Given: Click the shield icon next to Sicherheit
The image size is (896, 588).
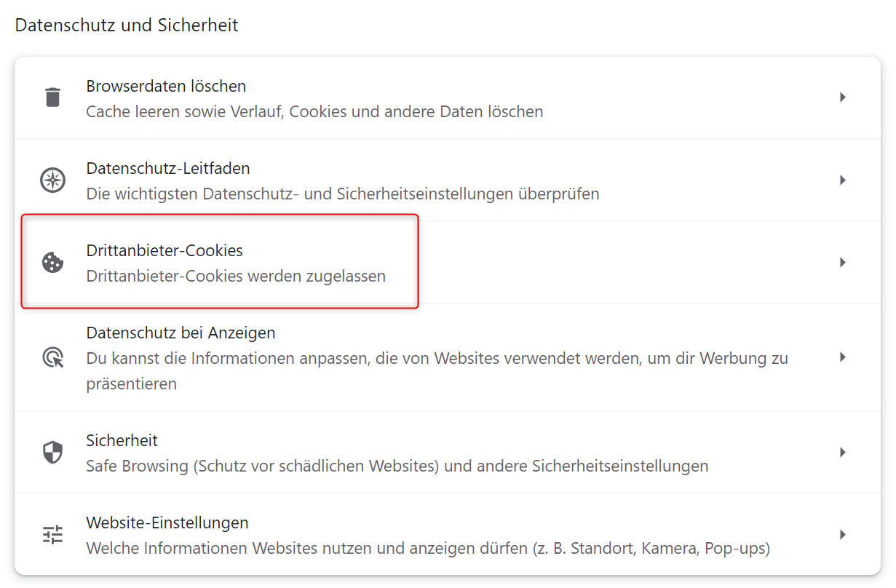Looking at the screenshot, I should click(52, 452).
